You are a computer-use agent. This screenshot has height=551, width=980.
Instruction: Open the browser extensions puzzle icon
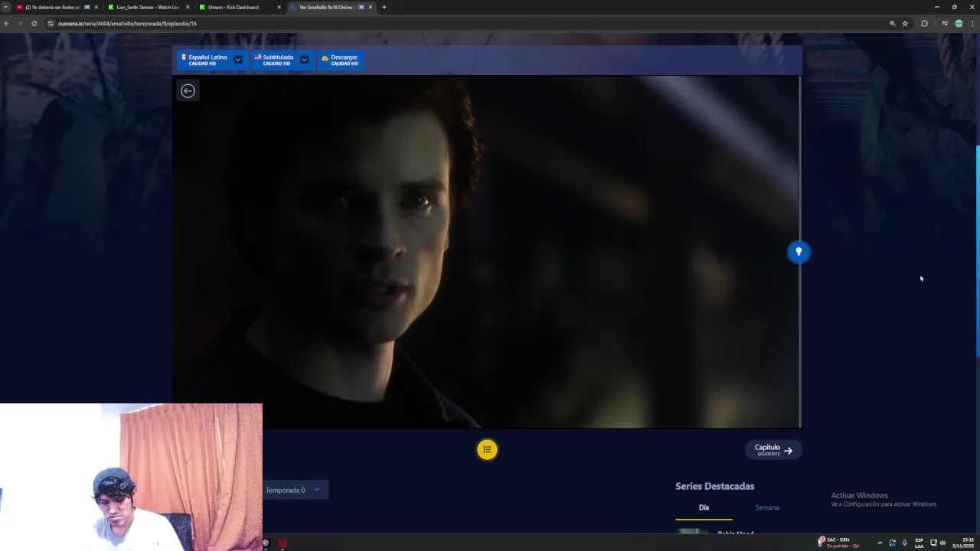coord(924,24)
